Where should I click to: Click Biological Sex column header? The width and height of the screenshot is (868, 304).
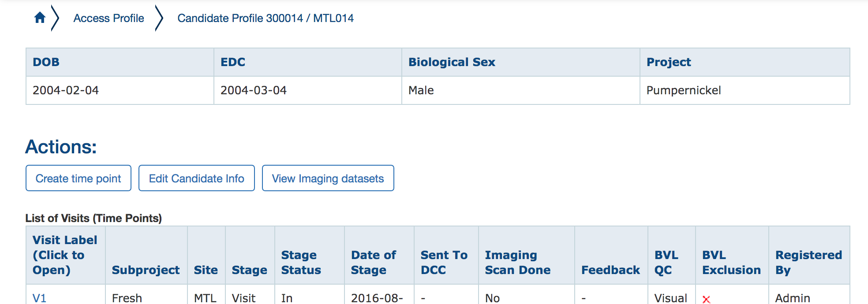[452, 62]
